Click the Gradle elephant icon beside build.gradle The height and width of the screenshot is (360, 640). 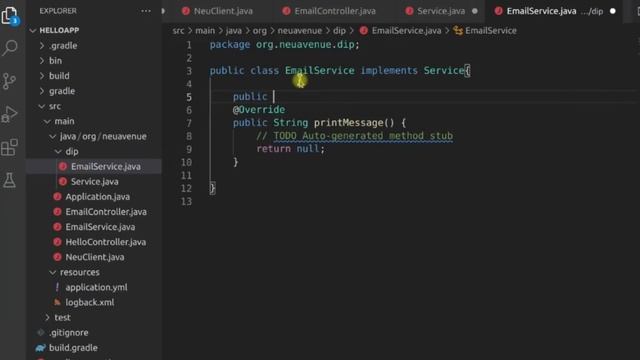point(40,348)
